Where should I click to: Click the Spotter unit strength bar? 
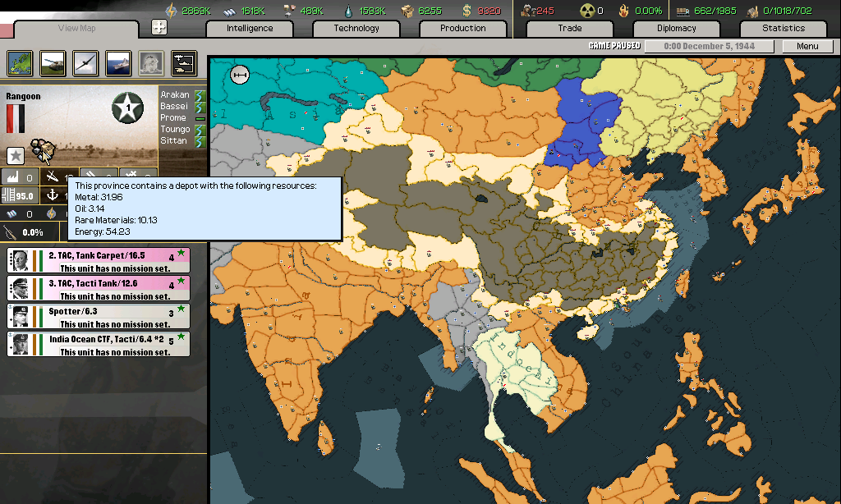(35, 316)
